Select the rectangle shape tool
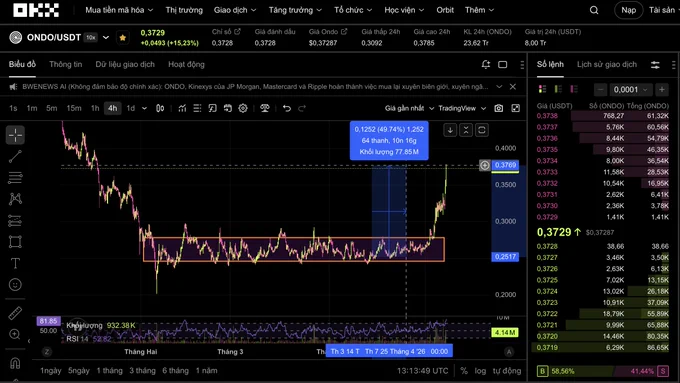Screen dimensions: 680x383 (x=15, y=242)
